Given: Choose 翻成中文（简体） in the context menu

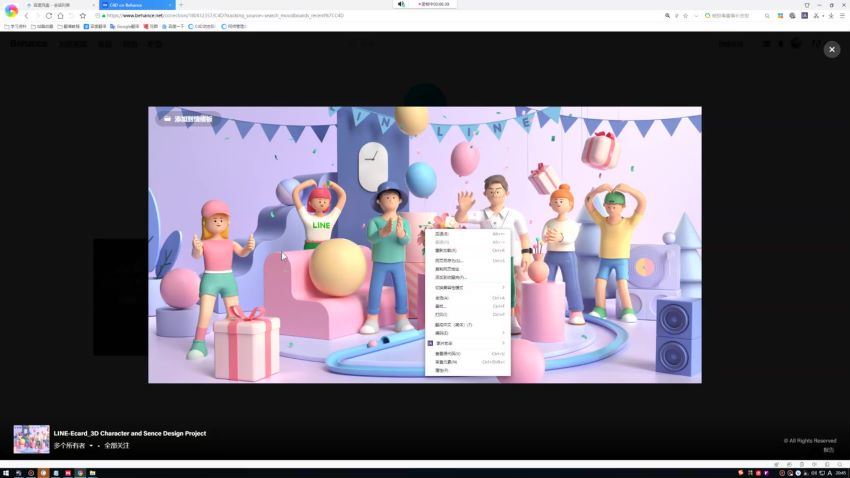Looking at the screenshot, I should click(467, 325).
